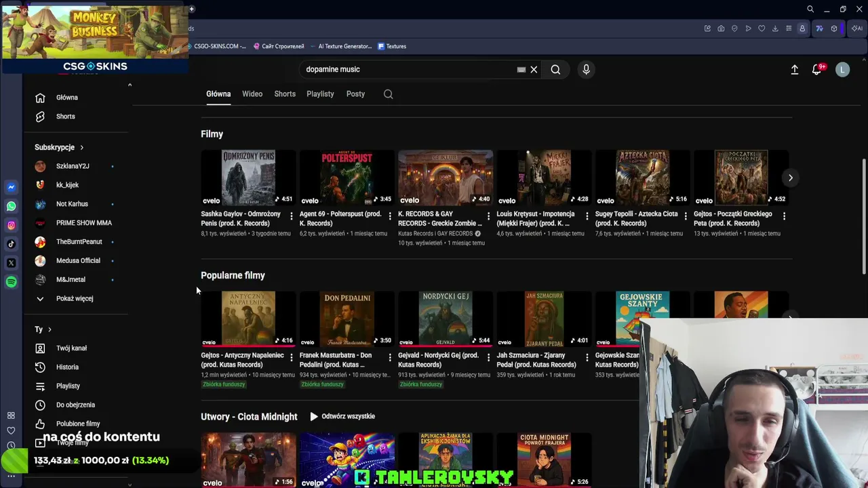
Task: Click the browser edit page icon
Action: tap(707, 28)
